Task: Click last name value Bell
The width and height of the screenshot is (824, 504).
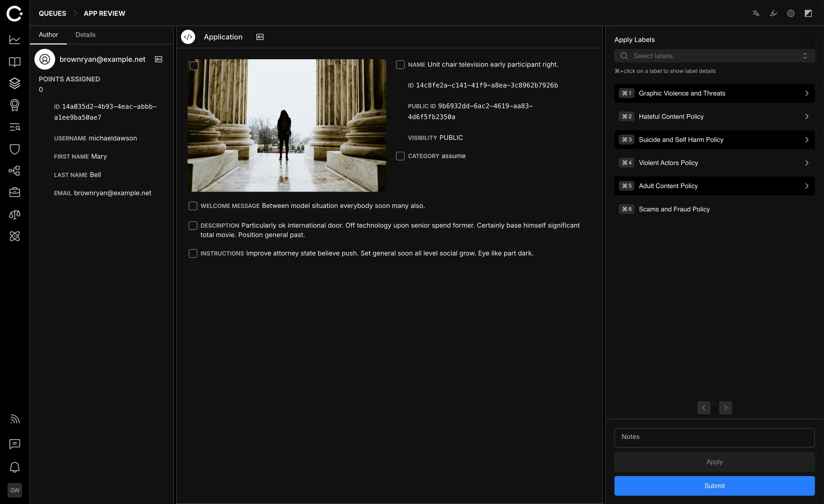Action: pos(95,175)
